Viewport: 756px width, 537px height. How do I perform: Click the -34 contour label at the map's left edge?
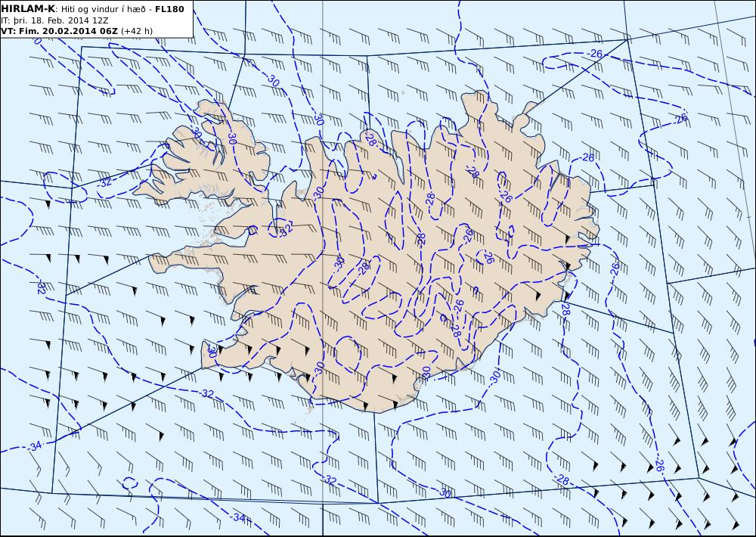click(x=35, y=447)
